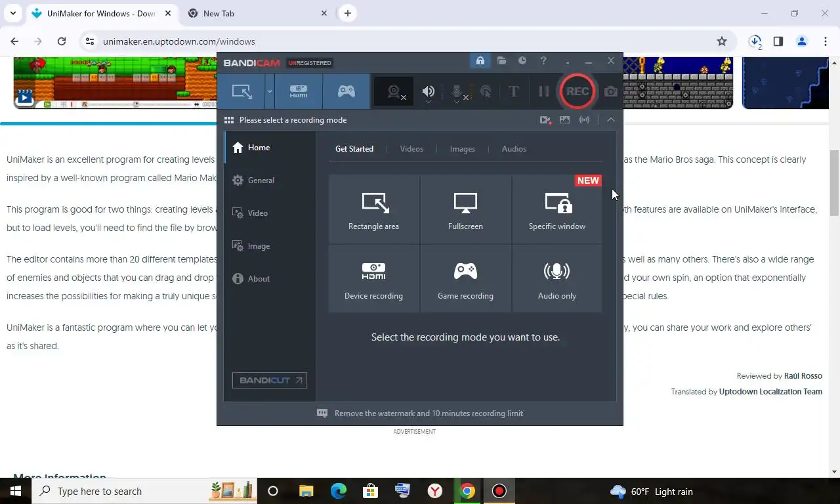Click the video recordings icon in status row
This screenshot has height=504, width=840.
(x=545, y=120)
